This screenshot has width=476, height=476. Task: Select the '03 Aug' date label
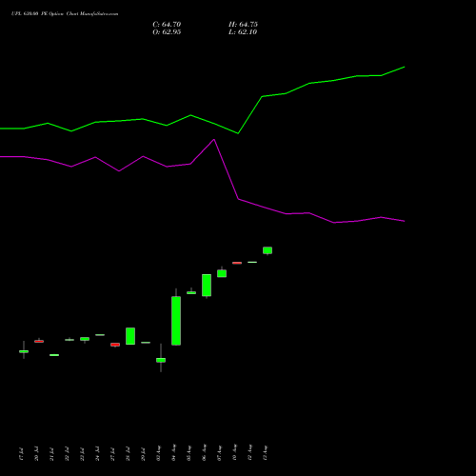(x=158, y=453)
